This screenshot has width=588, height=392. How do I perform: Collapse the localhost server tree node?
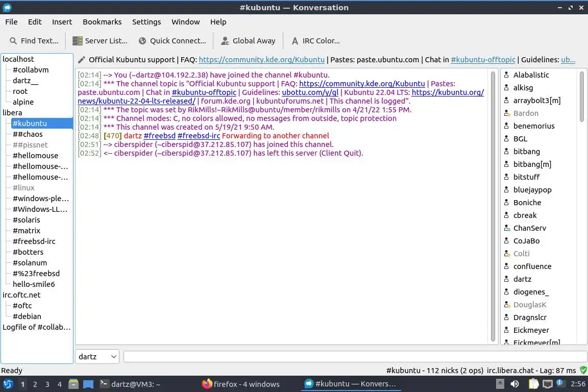[18, 59]
